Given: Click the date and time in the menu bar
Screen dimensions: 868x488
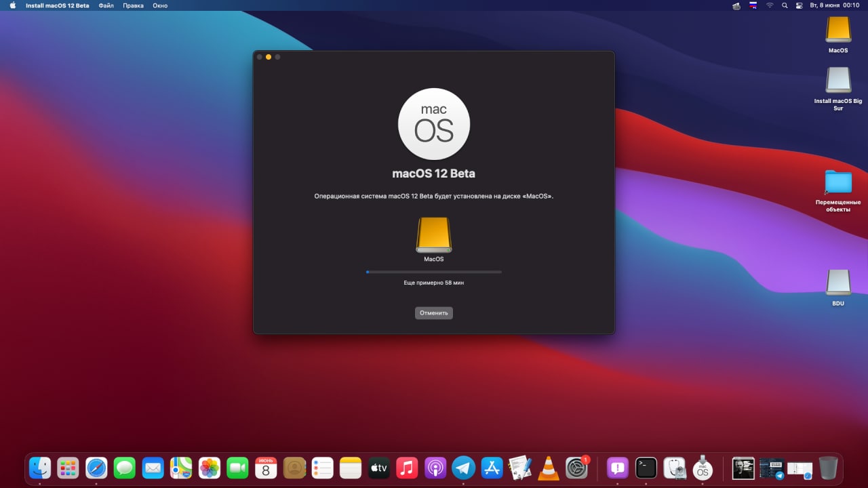Looking at the screenshot, I should click(x=835, y=5).
